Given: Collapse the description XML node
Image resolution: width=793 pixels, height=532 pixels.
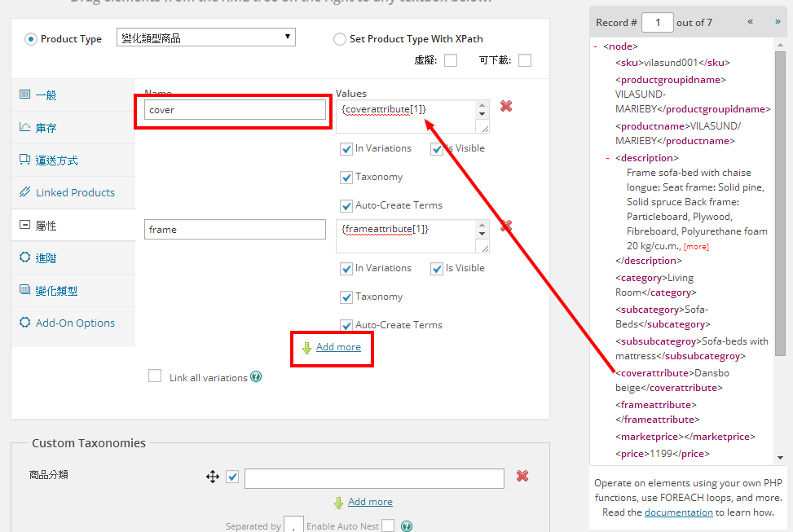Looking at the screenshot, I should [x=608, y=158].
